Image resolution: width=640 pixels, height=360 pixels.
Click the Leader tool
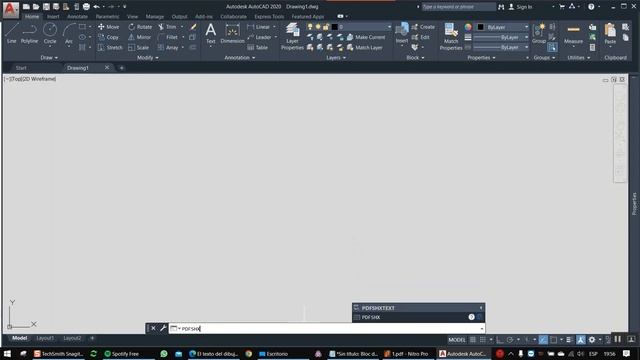260,37
